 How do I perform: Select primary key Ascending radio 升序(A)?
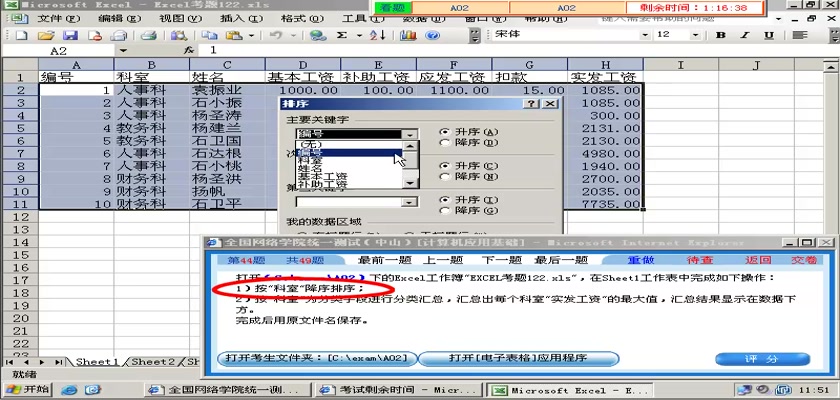click(444, 132)
